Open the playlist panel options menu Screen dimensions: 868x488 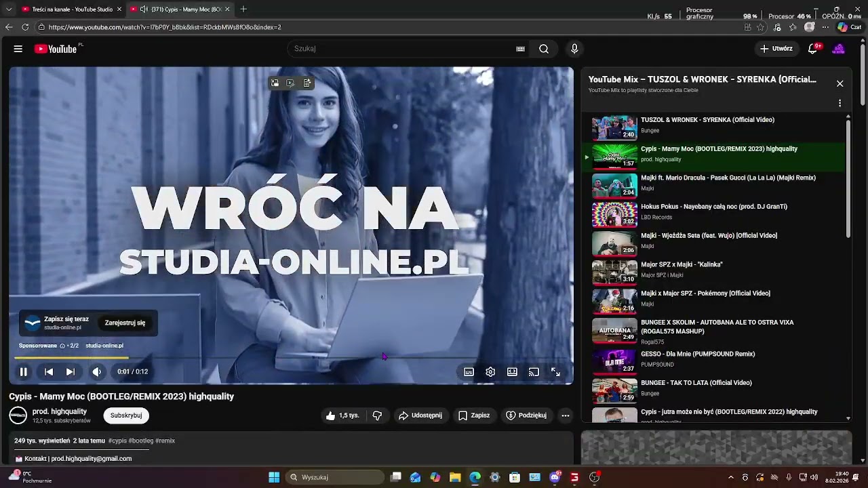click(840, 103)
